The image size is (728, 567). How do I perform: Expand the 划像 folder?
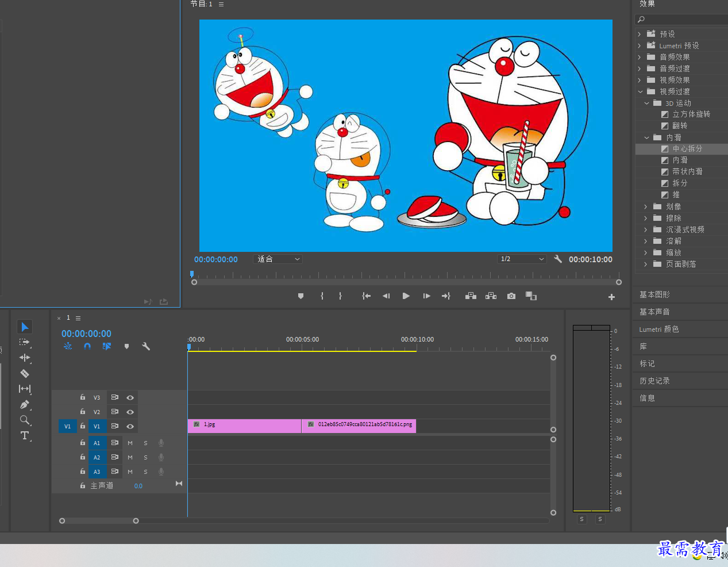tap(646, 206)
